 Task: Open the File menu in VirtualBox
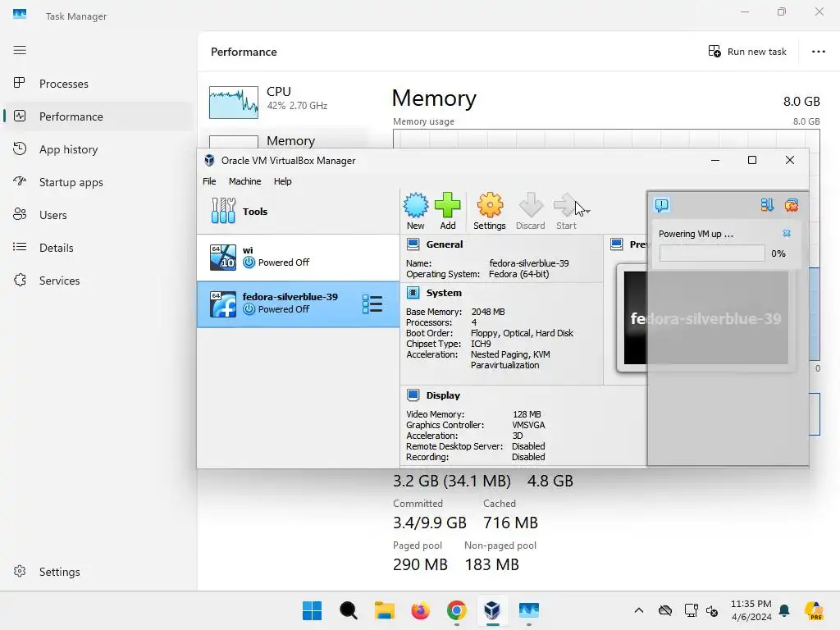(x=209, y=181)
